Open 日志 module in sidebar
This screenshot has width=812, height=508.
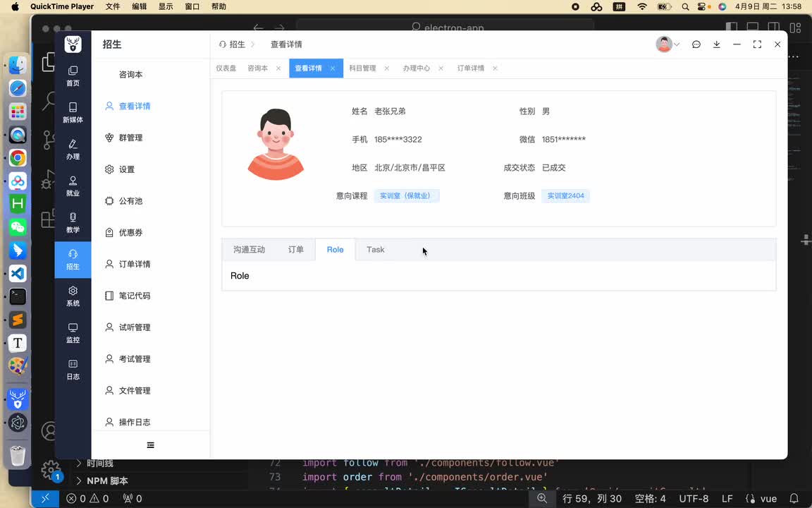(73, 370)
